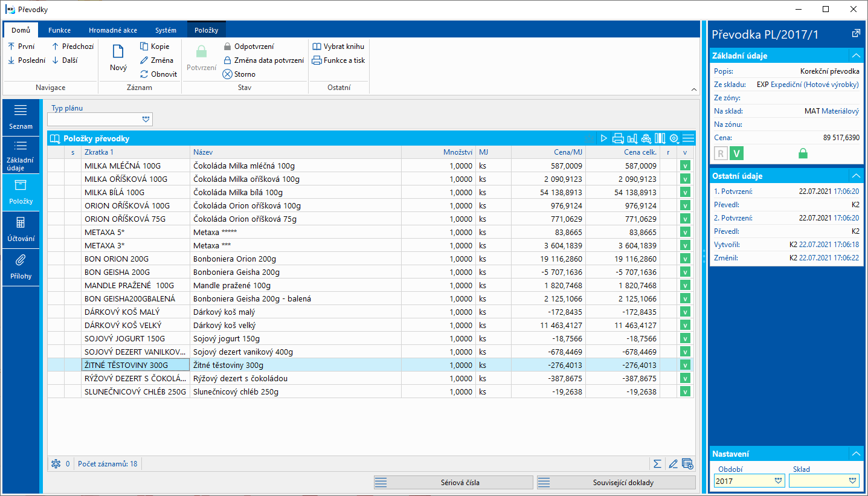
Task: Click the pencil edit icon below the table
Action: tap(673, 464)
